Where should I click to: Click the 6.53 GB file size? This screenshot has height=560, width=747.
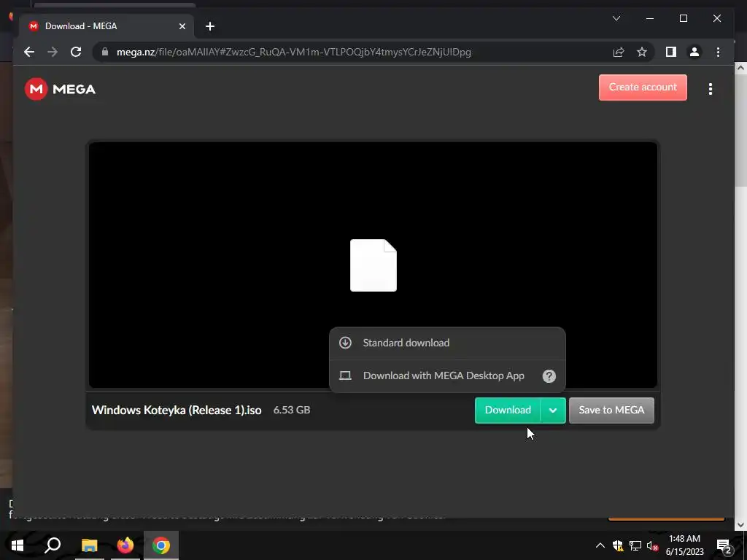coord(292,410)
